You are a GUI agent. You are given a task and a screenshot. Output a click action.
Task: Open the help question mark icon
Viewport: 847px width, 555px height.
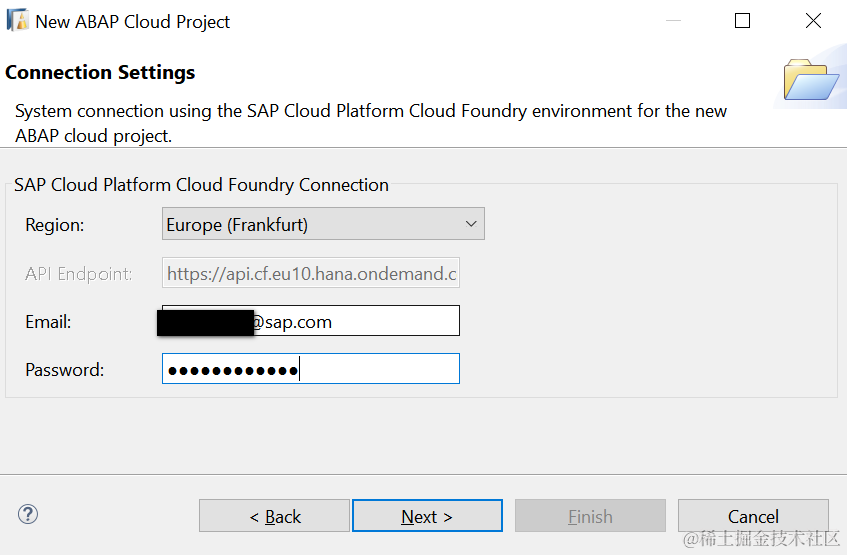[28, 514]
